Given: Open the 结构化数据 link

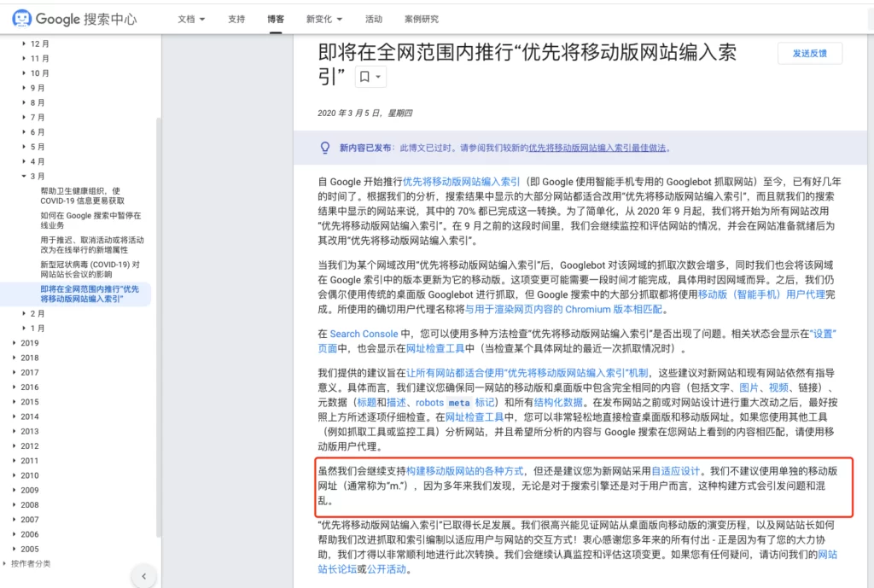Looking at the screenshot, I should click(558, 403).
